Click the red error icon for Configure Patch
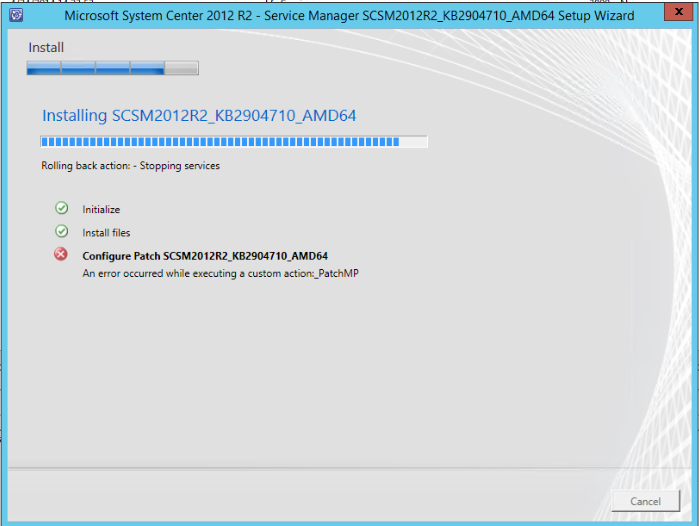This screenshot has width=699, height=526. click(x=61, y=255)
